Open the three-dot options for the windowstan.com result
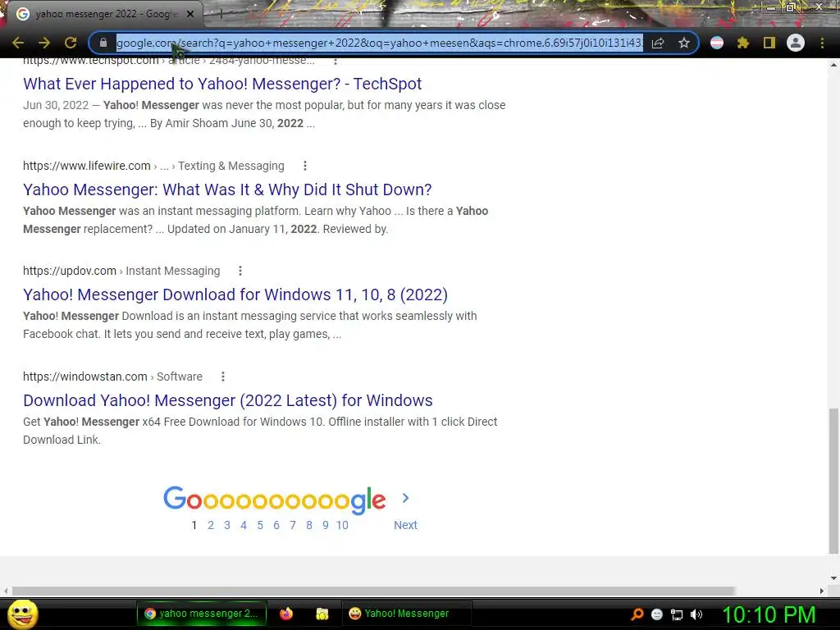The height and width of the screenshot is (630, 840). (x=223, y=377)
